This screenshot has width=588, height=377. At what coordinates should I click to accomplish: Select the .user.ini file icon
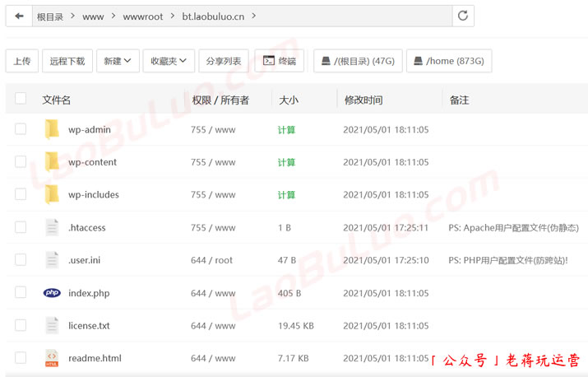52,260
